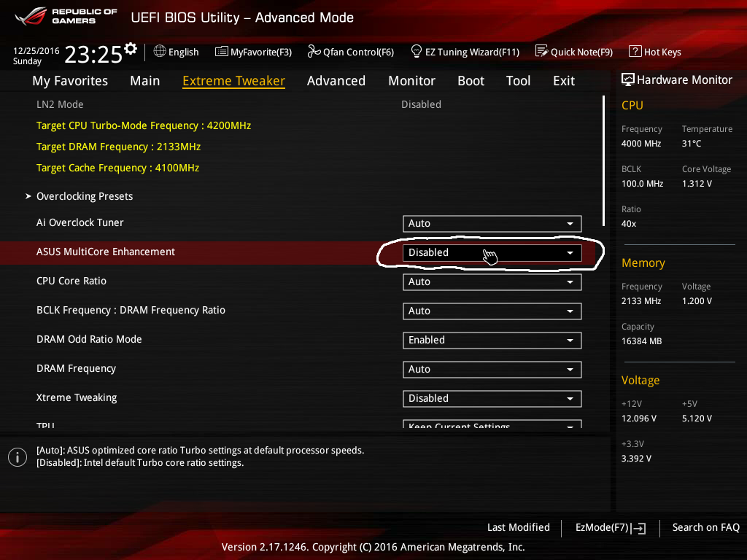Screen dimensions: 747x560
Task: Open the Tool tab
Action: tap(518, 81)
